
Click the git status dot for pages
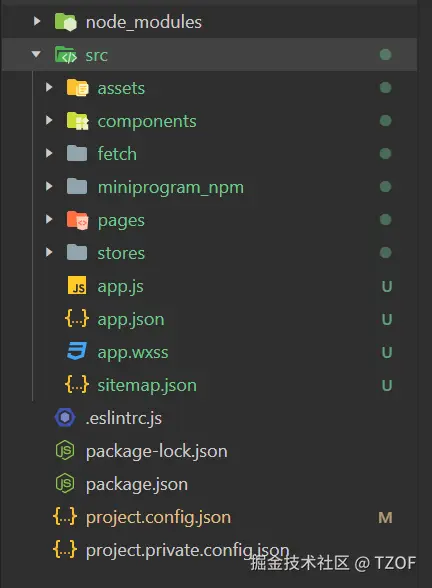tap(386, 219)
